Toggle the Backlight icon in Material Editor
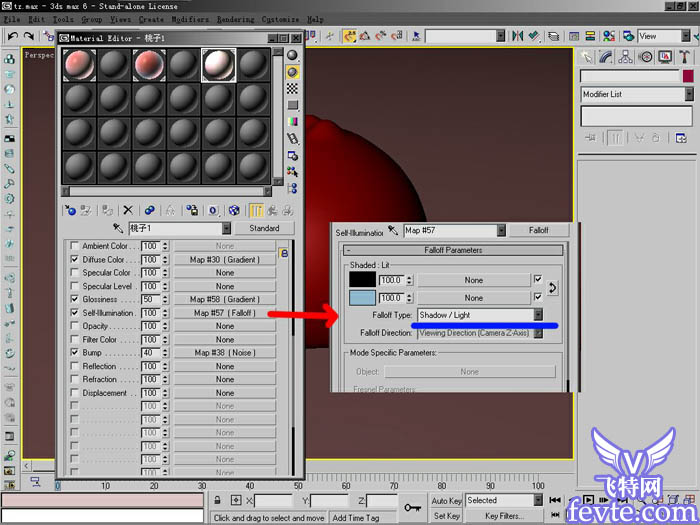 [x=293, y=72]
